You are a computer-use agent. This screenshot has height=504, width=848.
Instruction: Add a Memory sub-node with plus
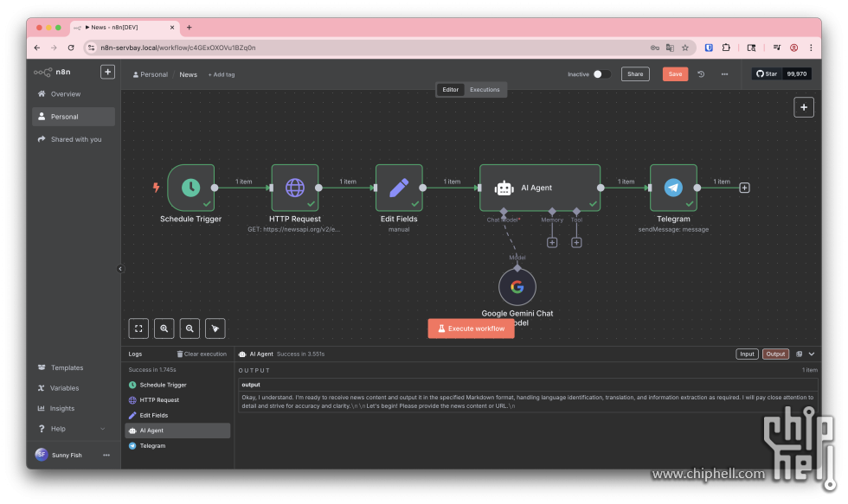552,243
